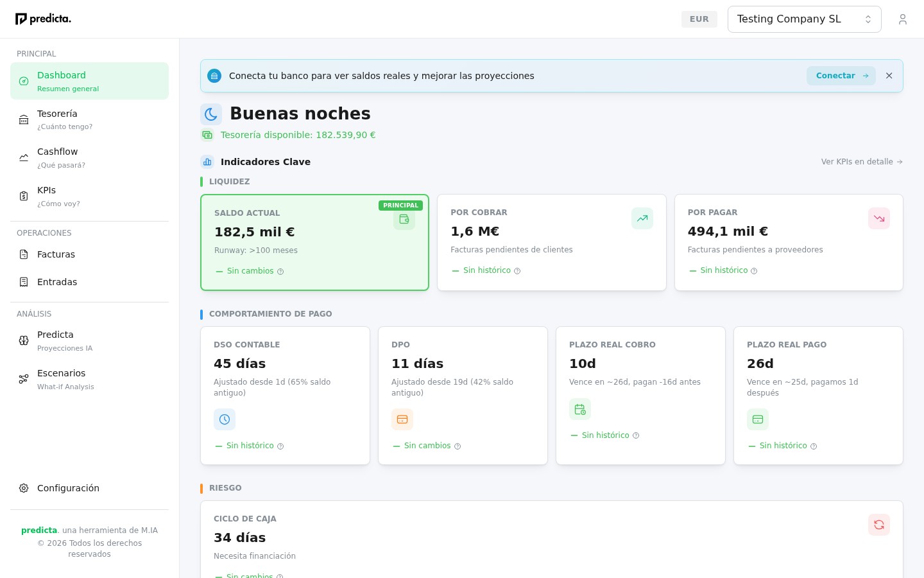
Task: Click the Configuración gear icon
Action: pyautogui.click(x=24, y=488)
